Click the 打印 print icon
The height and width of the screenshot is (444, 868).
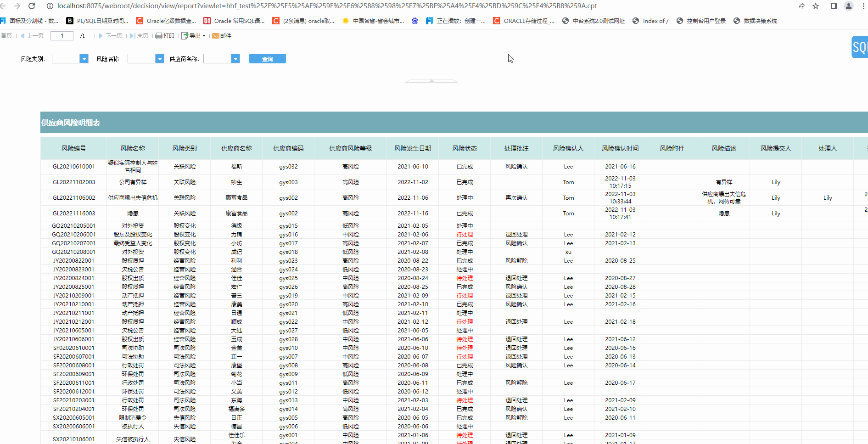point(159,36)
